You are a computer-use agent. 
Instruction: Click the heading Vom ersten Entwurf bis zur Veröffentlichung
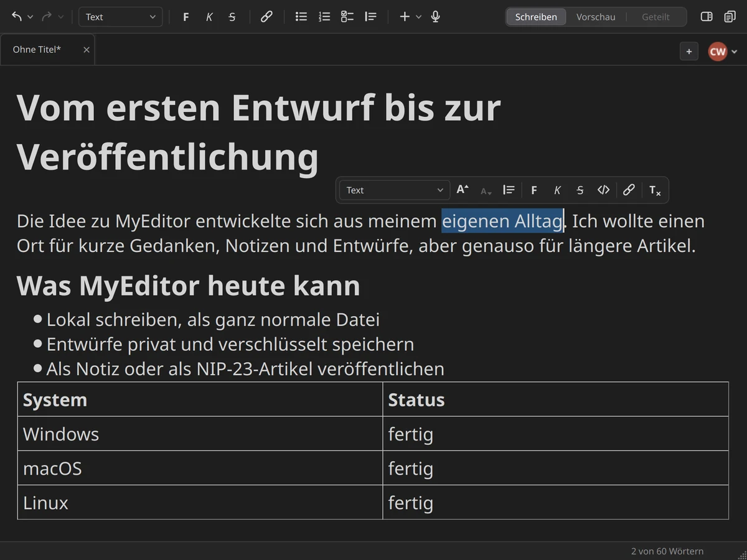[258, 132]
